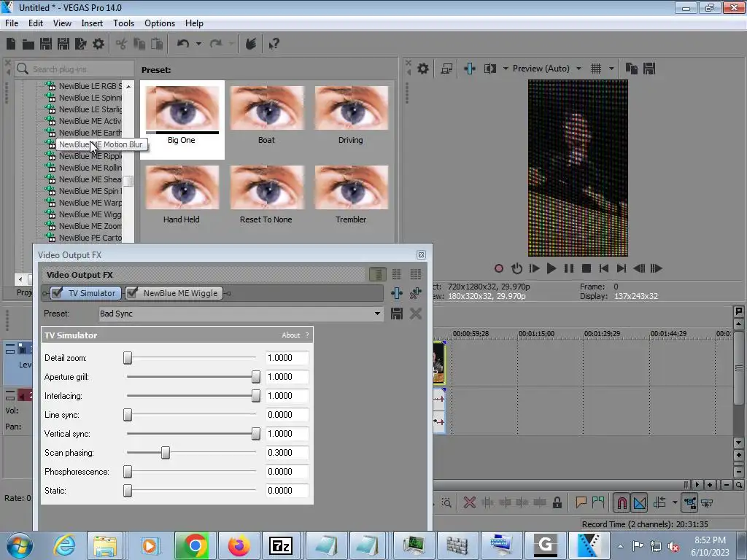Open the Tools menu

(123, 23)
